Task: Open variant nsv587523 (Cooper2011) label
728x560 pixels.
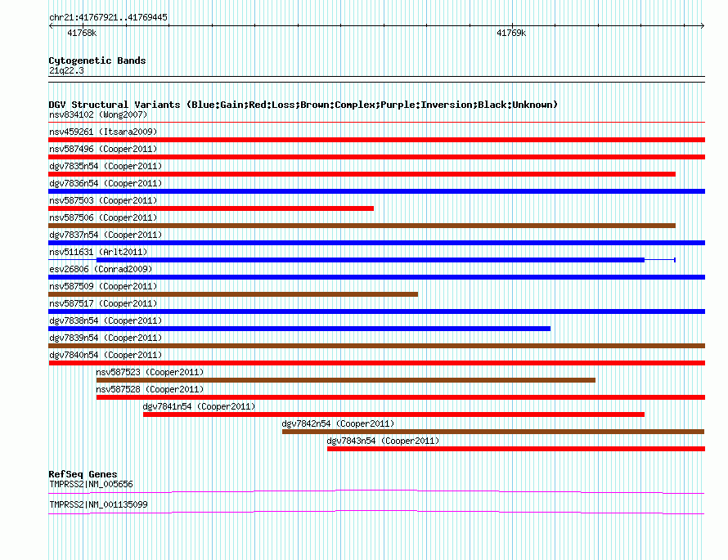Action: (150, 372)
